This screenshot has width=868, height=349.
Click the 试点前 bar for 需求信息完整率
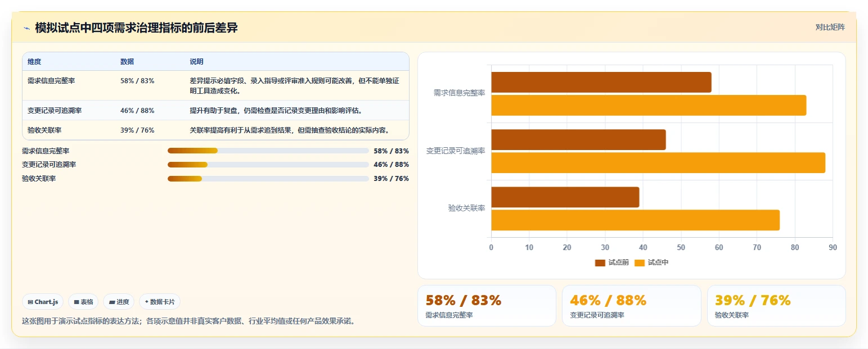coord(601,82)
